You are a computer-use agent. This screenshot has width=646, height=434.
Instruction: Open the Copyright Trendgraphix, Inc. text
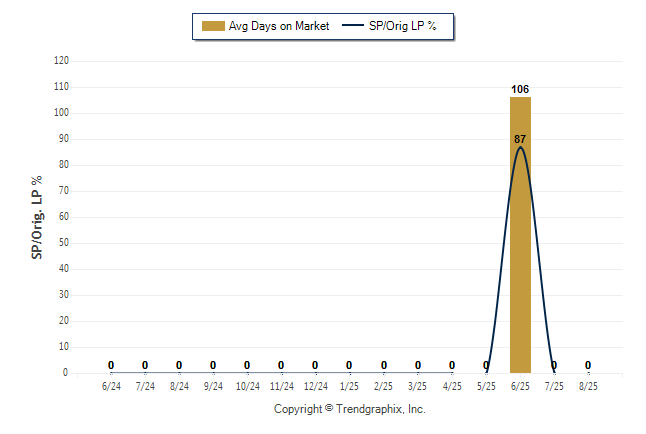point(350,409)
